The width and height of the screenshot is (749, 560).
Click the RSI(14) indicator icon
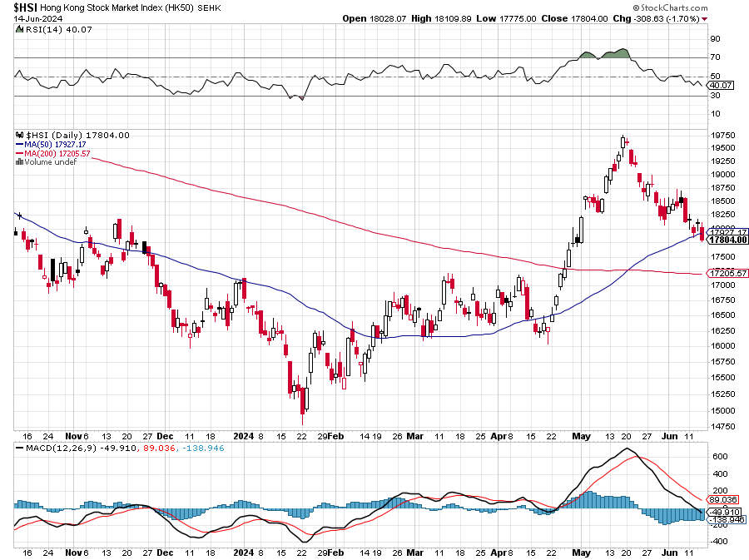pyautogui.click(x=19, y=29)
